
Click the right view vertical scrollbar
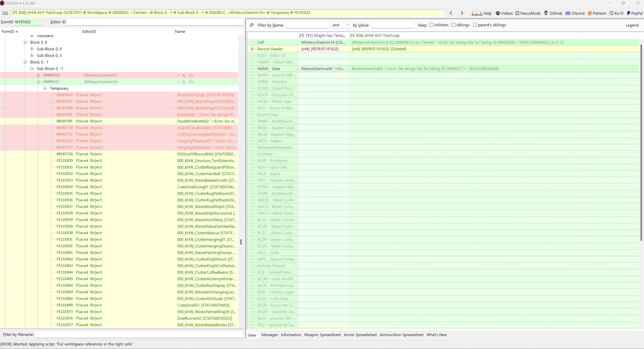(641, 142)
